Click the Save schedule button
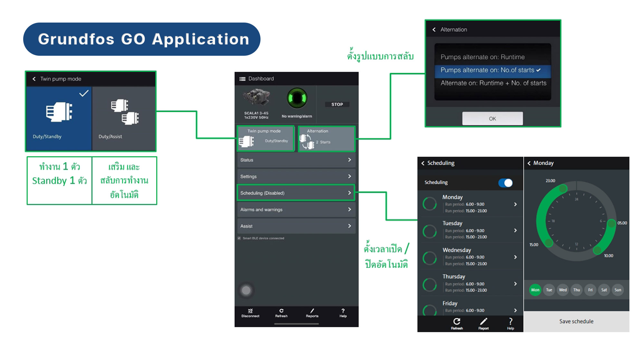Image resolution: width=644 pixels, height=348 pixels. coord(576,321)
